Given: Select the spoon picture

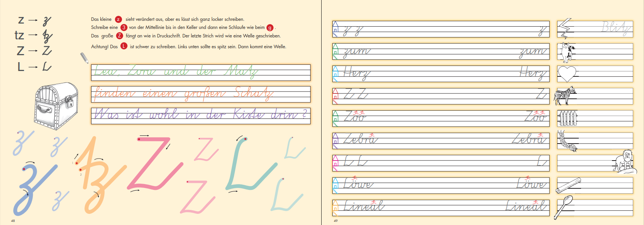Looking at the screenshot, I should [564, 206].
